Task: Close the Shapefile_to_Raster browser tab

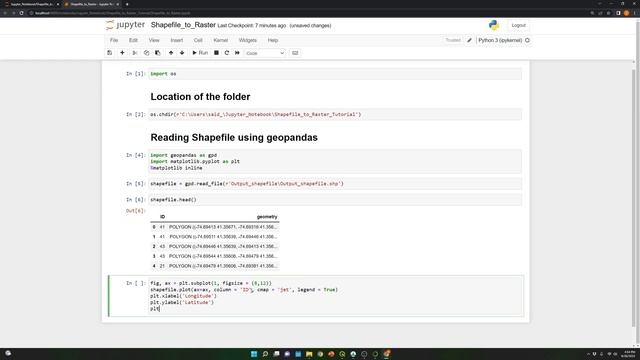Action: pos(118,4)
